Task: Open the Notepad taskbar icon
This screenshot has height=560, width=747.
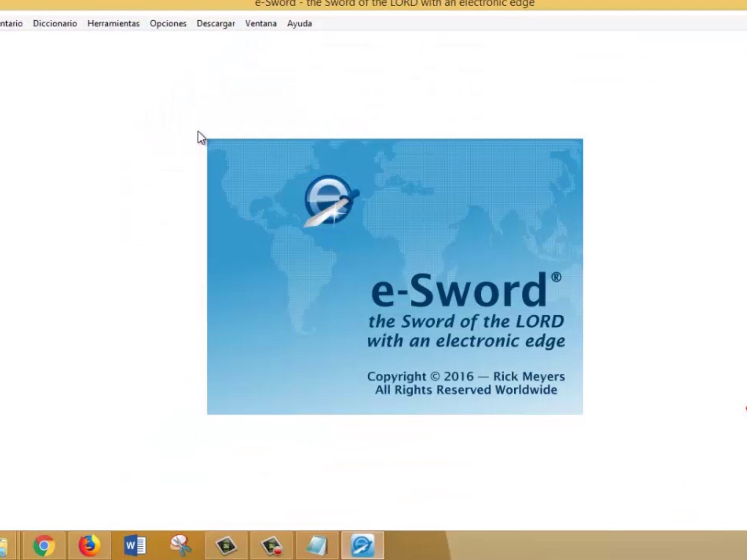Action: 317,545
